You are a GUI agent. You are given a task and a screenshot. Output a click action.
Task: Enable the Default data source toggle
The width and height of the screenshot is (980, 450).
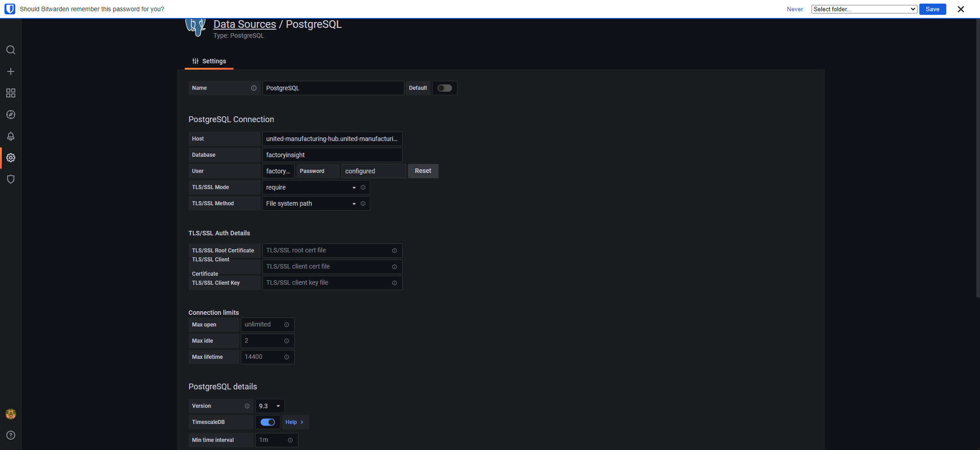(444, 88)
